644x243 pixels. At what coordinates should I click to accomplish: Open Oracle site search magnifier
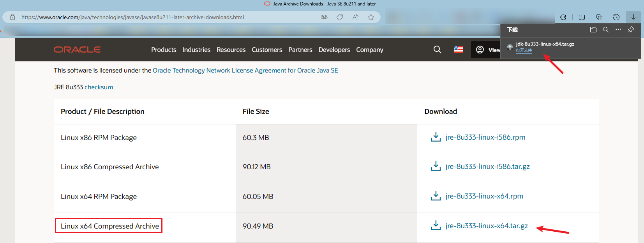pos(438,50)
